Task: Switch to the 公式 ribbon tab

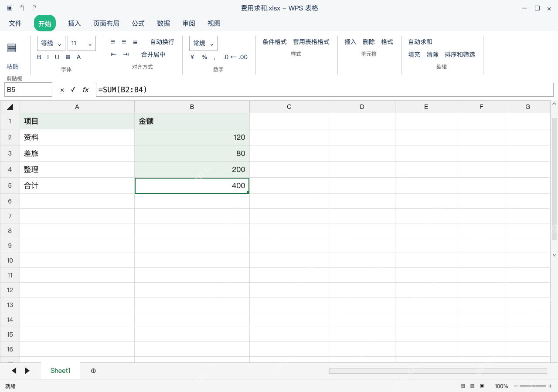Action: pos(138,24)
